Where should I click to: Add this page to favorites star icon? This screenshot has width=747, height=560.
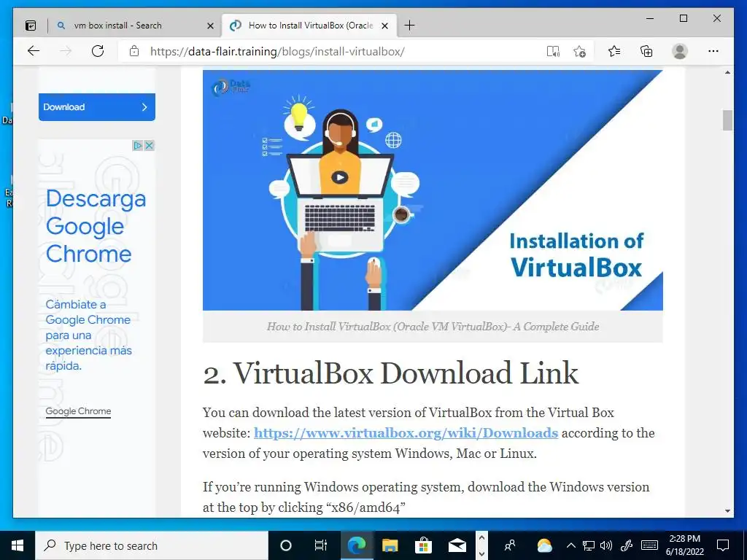tap(579, 51)
